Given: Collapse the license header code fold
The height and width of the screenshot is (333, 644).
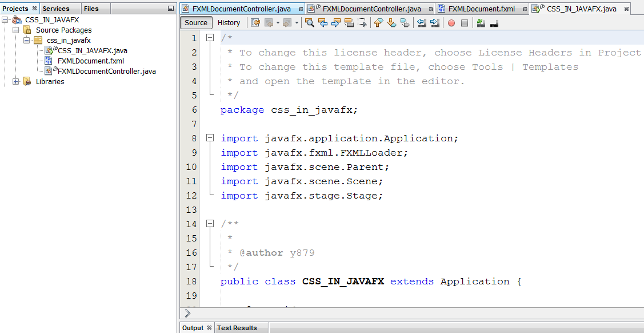Looking at the screenshot, I should pyautogui.click(x=210, y=37).
